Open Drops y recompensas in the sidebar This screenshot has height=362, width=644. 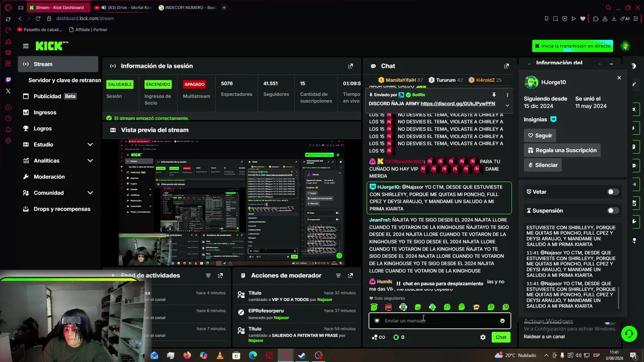click(x=58, y=209)
